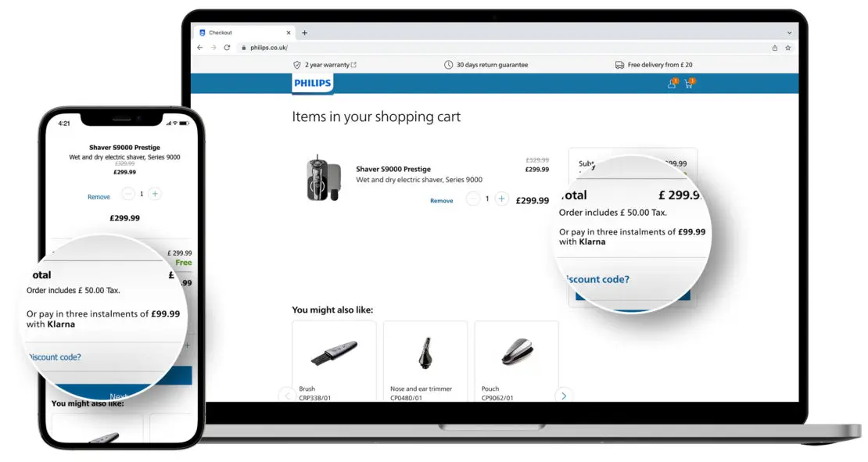This screenshot has height=462, width=868.
Task: Bookmark this page with the star icon
Action: (787, 48)
